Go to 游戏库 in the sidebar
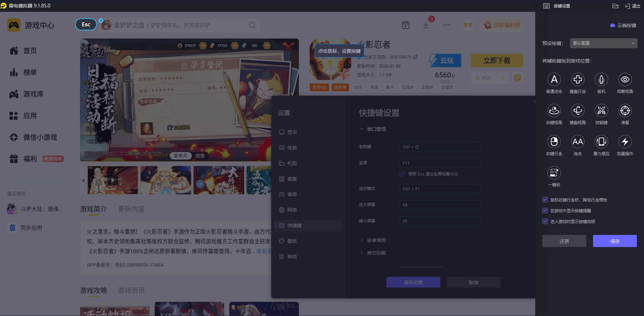The height and width of the screenshot is (316, 644). (27, 94)
